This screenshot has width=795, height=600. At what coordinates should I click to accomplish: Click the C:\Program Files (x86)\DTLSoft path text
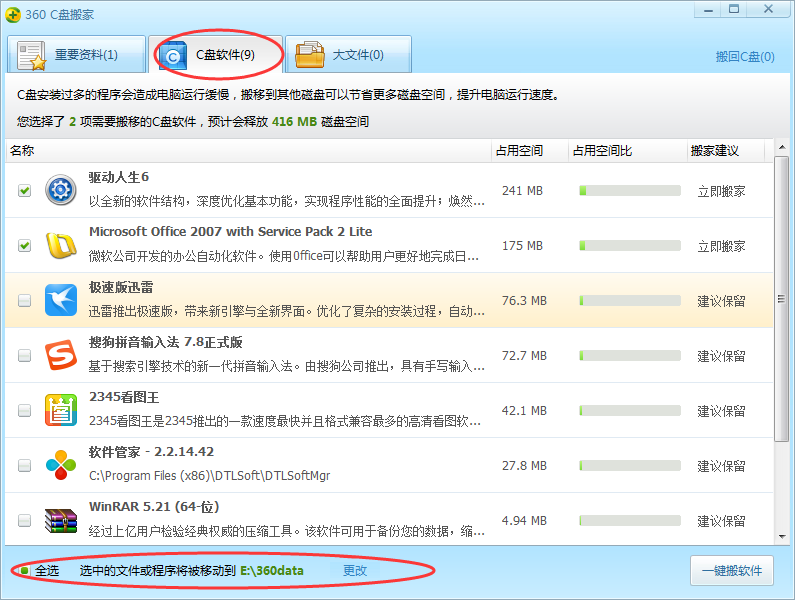click(x=209, y=476)
